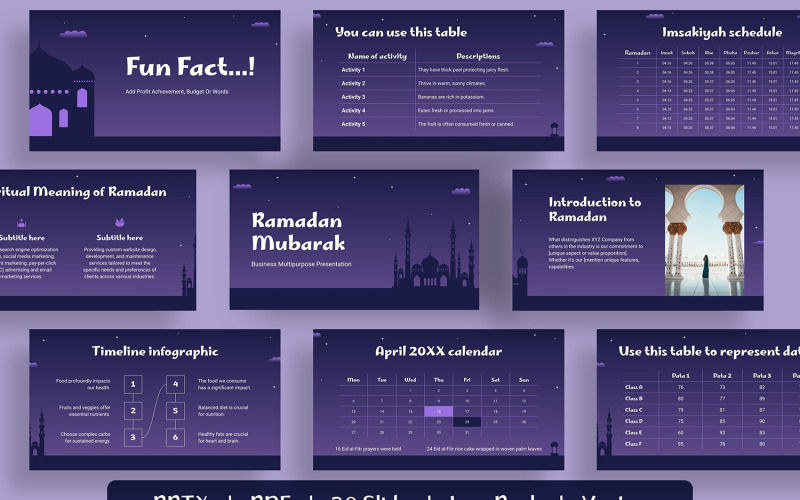
Task: Select "Choose complex carbs for sustained energy." text
Action: (x=85, y=437)
